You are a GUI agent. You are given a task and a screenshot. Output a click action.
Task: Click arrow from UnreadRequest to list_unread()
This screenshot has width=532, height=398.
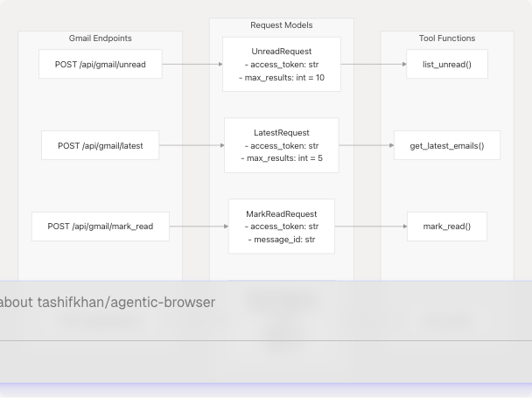coord(374,64)
